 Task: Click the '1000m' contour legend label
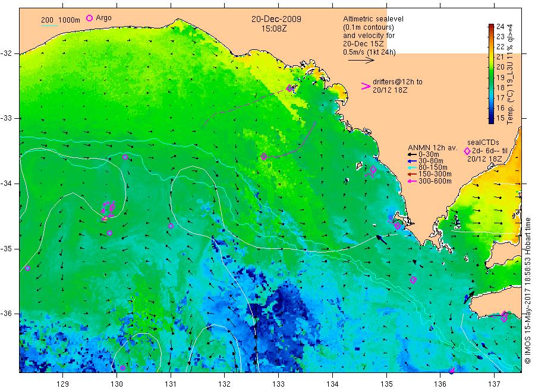(x=70, y=20)
